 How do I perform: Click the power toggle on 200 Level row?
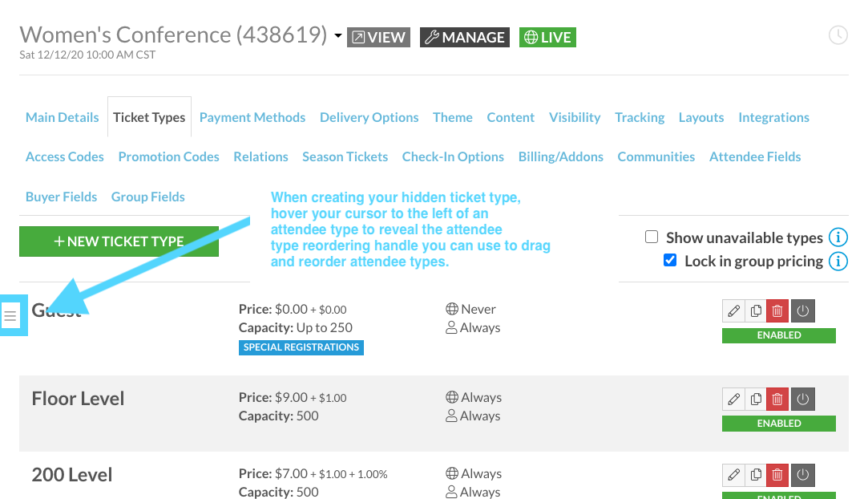(803, 475)
